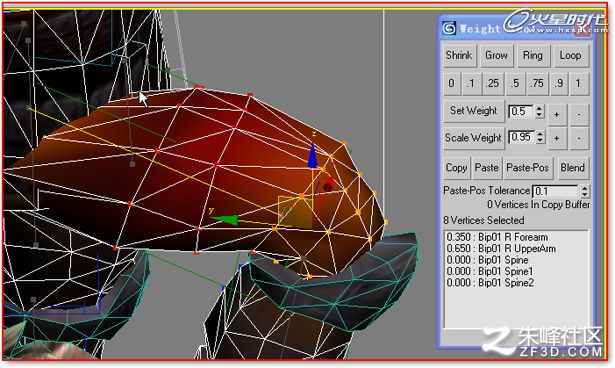Copy the selected vertex weights

456,168
